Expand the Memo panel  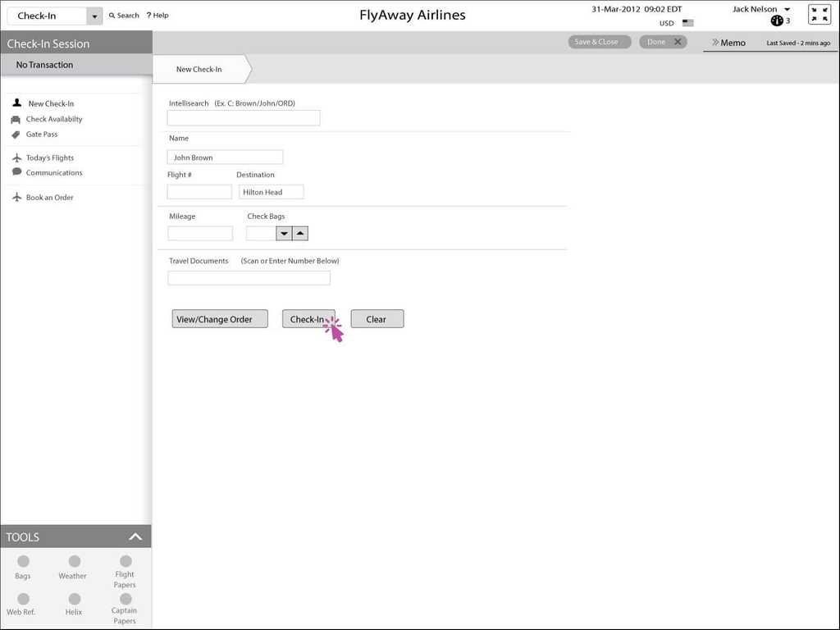tap(728, 43)
